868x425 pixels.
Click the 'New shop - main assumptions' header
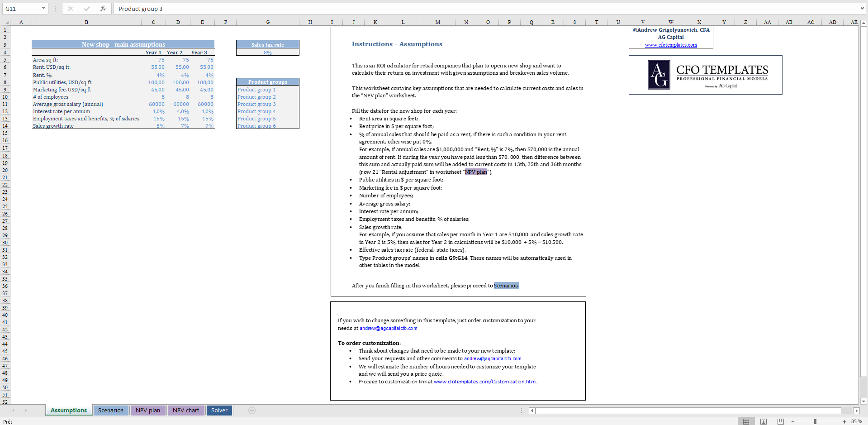[123, 44]
